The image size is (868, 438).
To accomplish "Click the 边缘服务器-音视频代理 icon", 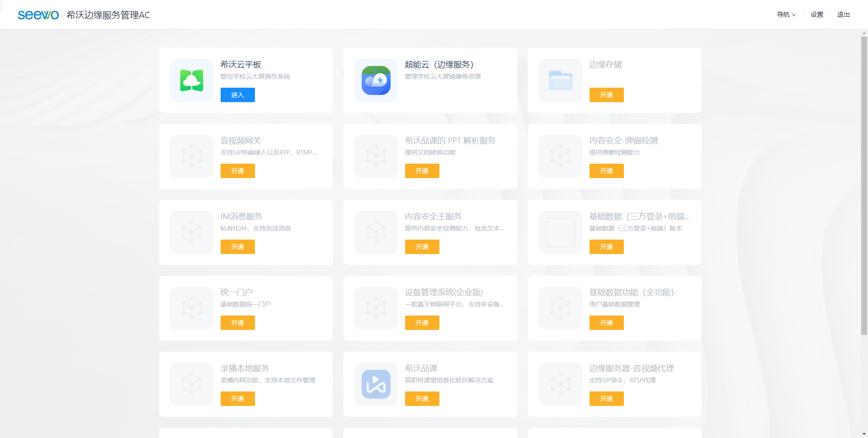I will tap(561, 384).
